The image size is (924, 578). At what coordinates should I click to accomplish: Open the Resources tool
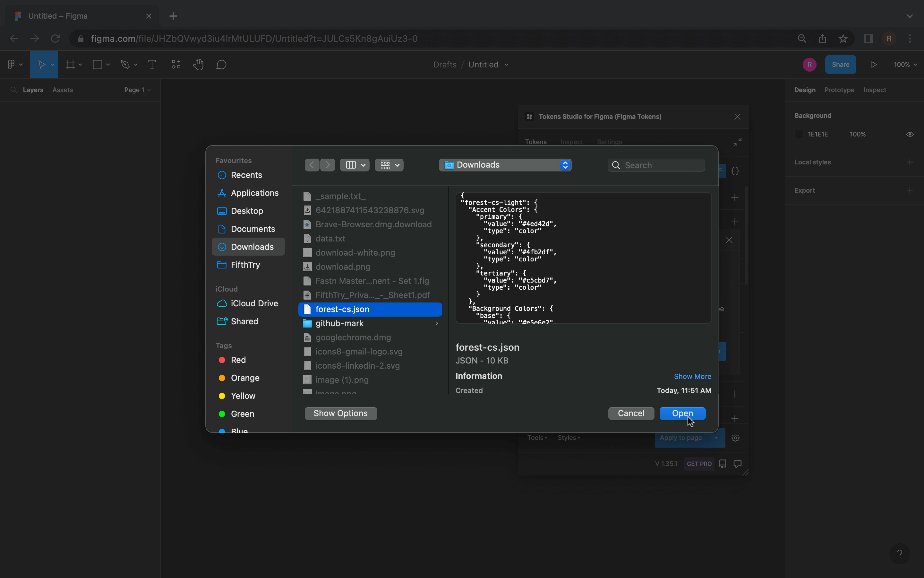pyautogui.click(x=176, y=65)
